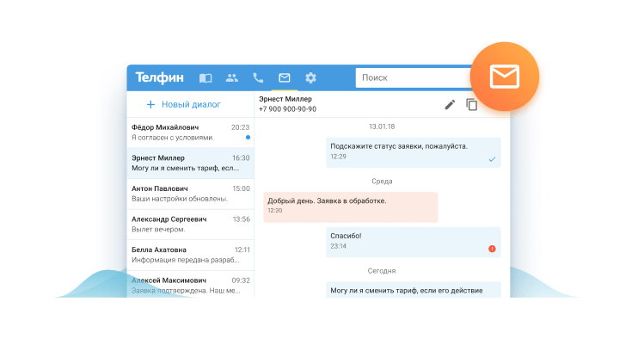Open the address book icon
Image resolution: width=644 pixels, height=339 pixels.
[x=205, y=77]
